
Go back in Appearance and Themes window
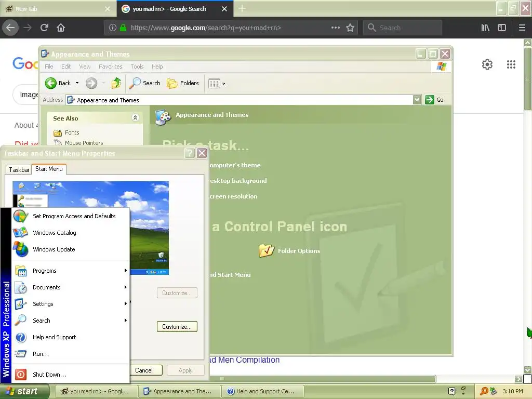(58, 83)
